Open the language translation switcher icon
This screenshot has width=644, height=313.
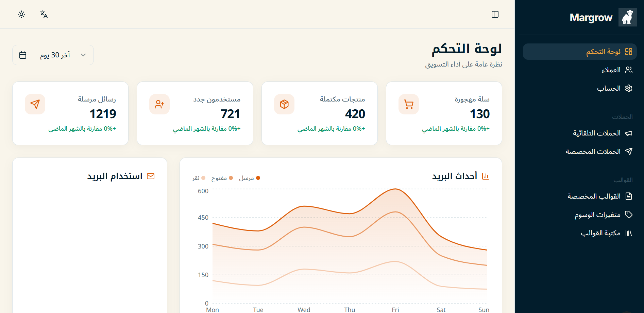click(x=44, y=14)
